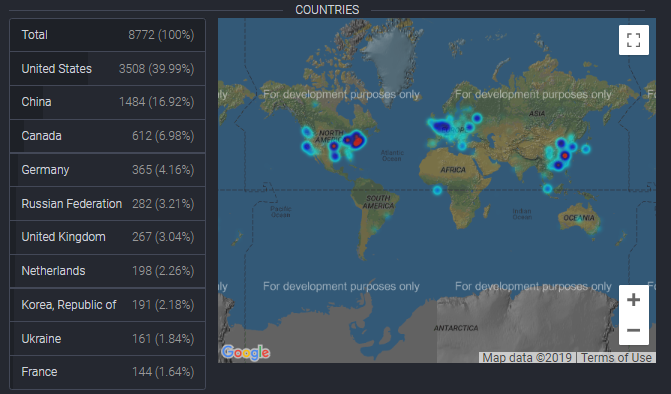Select the Korea, Republic of row
This screenshot has height=394, width=671.
[x=107, y=305]
